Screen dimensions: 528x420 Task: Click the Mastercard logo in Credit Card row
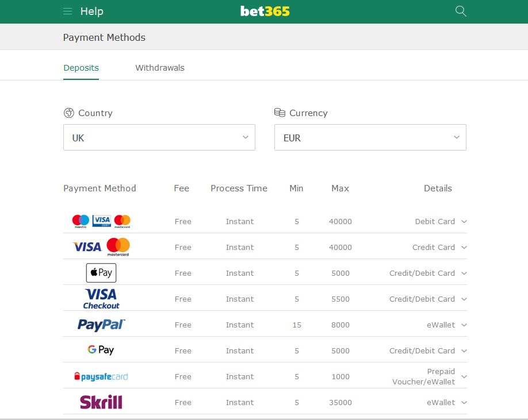click(118, 247)
